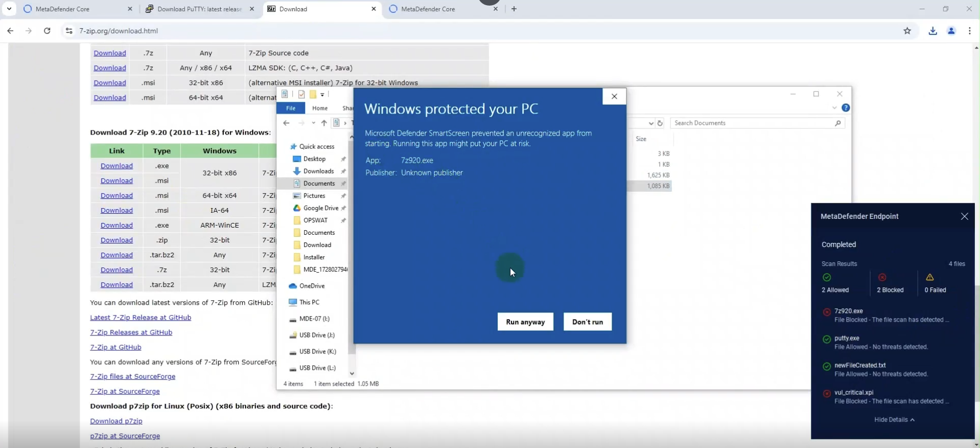The image size is (980, 448).
Task: Close the Download PuTTY tab
Action: tap(252, 9)
